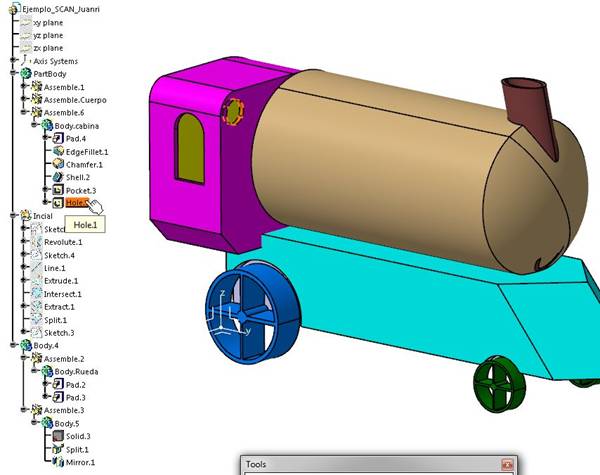
Task: Select the Mirror.1 feature icon
Action: 58,463
